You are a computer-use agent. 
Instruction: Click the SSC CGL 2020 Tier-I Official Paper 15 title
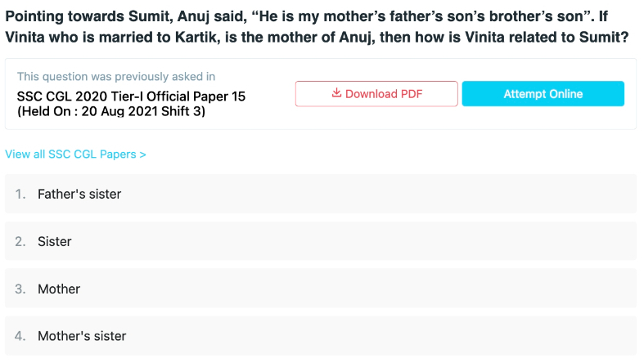(131, 96)
